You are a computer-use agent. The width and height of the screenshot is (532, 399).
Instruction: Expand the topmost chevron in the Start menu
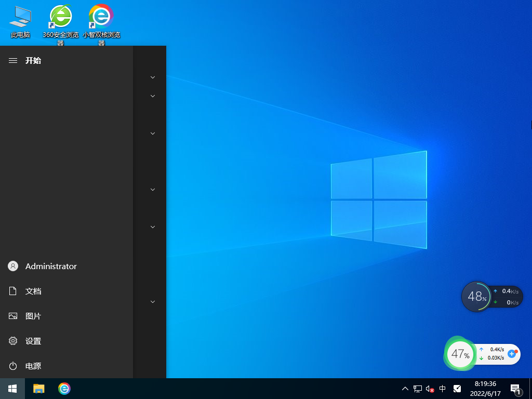tap(152, 77)
